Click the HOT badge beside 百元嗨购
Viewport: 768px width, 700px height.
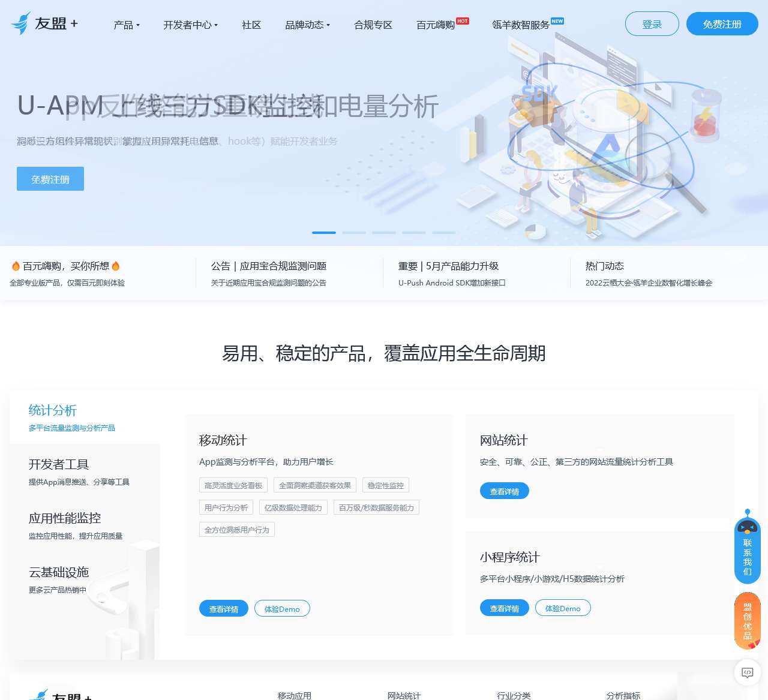462,21
